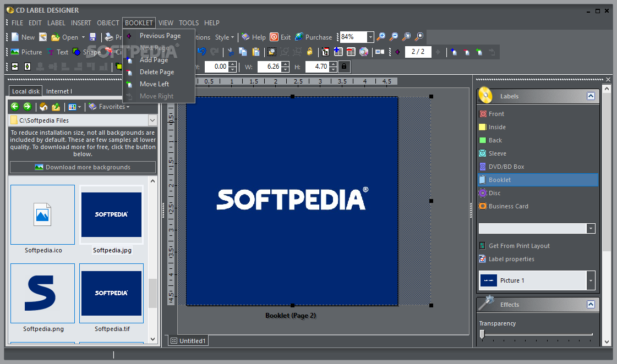This screenshot has width=617, height=364.
Task: Click the green Back arrow in file browser
Action: click(x=15, y=107)
